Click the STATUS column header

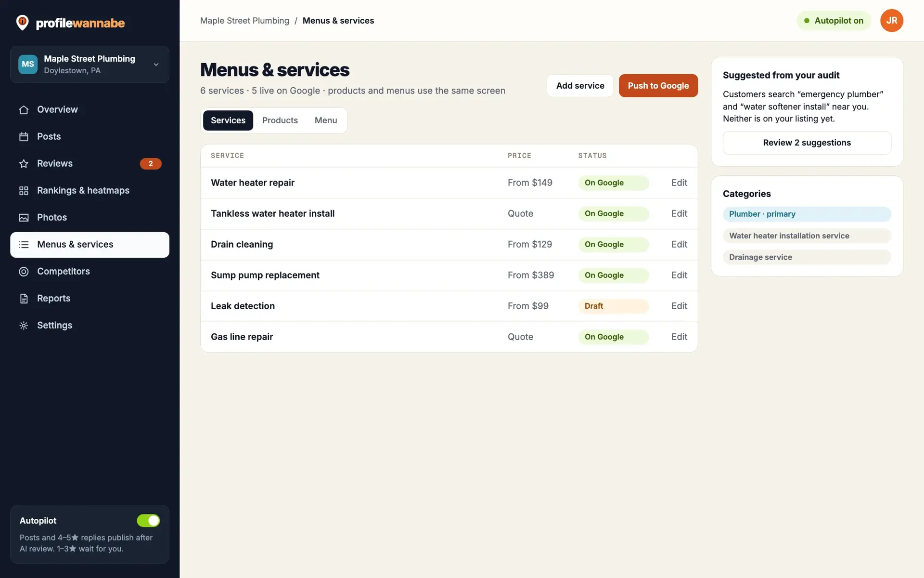(592, 156)
